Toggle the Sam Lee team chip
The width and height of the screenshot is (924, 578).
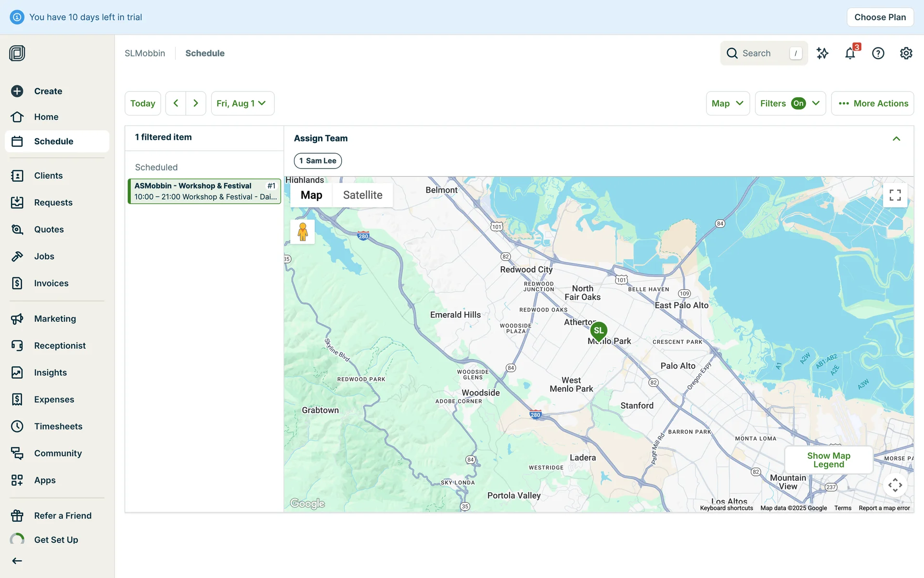(318, 161)
